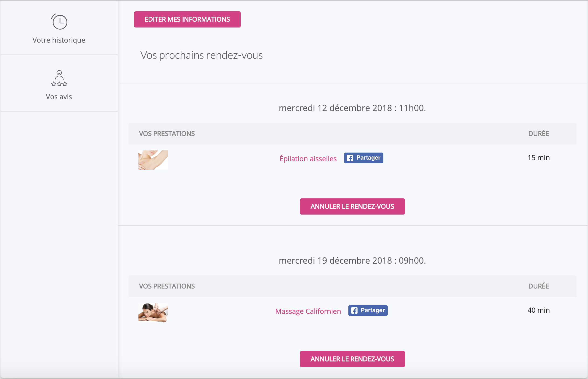Click Facebook logo beside Épilation aisselles
This screenshot has height=379, width=588.
point(350,158)
